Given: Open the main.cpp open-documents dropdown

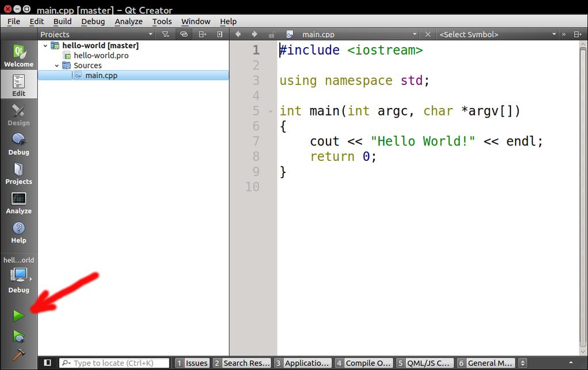Looking at the screenshot, I should click(359, 34).
